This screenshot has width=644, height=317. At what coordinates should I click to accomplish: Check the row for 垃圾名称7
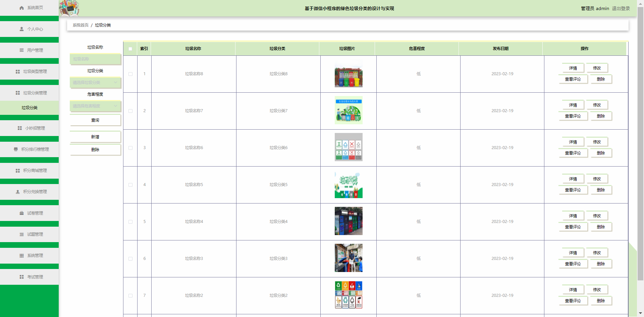coord(130,111)
